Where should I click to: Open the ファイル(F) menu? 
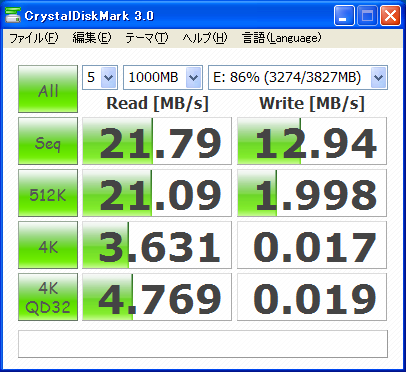(x=34, y=38)
